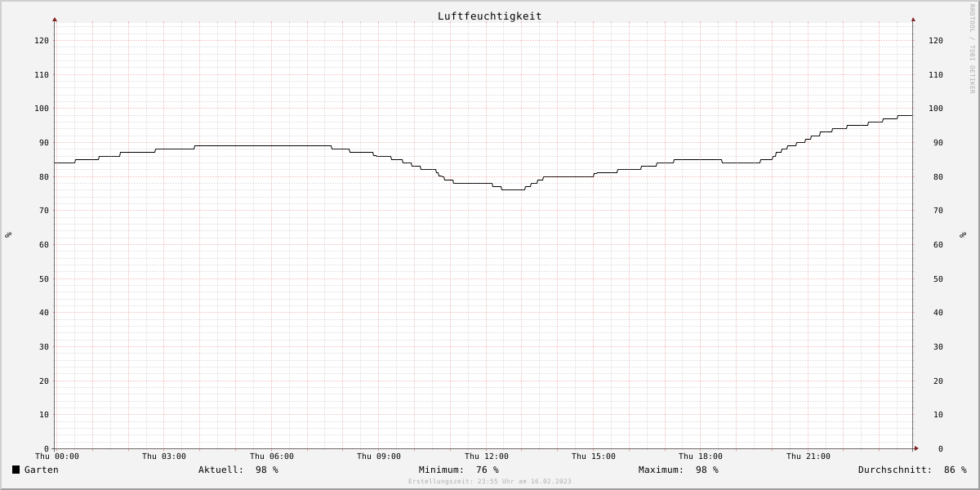This screenshot has height=490, width=980.
Task: Click the Thu 21:00 time axis label
Action: coord(808,457)
